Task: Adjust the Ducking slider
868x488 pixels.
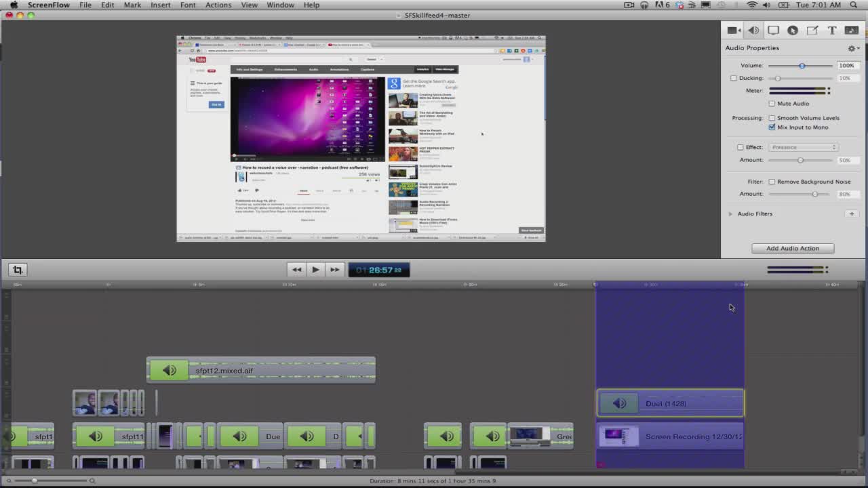Action: 801,79
